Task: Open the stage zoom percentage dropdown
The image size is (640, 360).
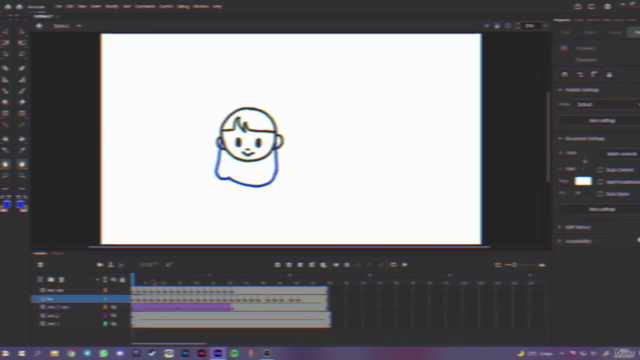Action: coord(545,26)
